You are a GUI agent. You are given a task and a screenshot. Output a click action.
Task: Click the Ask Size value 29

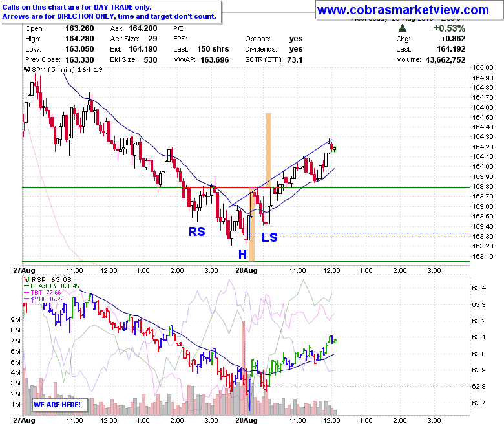pyautogui.click(x=152, y=39)
